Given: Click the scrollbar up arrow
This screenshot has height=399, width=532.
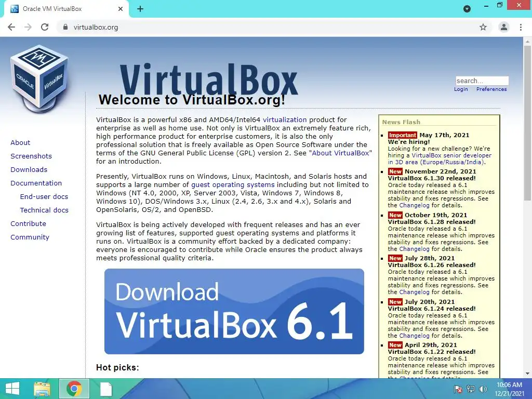Looking at the screenshot, I should (x=527, y=41).
